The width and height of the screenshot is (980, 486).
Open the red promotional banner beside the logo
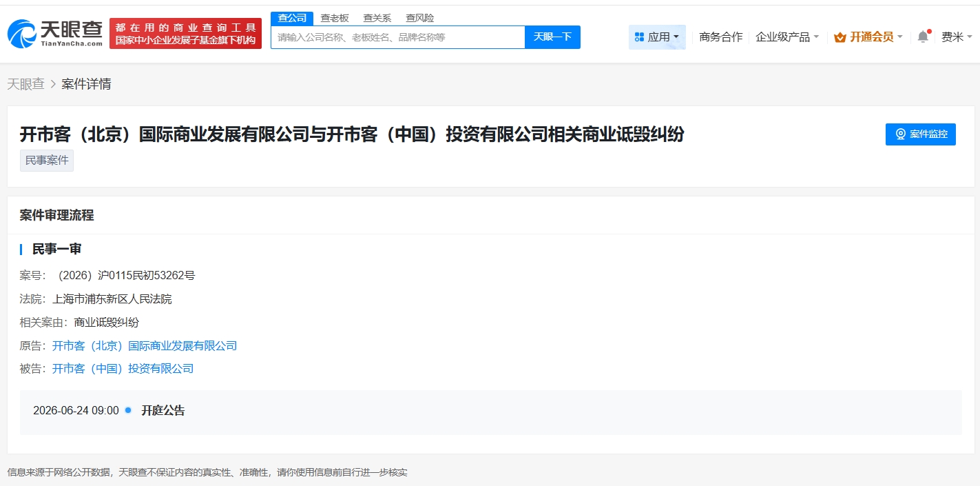(185, 34)
